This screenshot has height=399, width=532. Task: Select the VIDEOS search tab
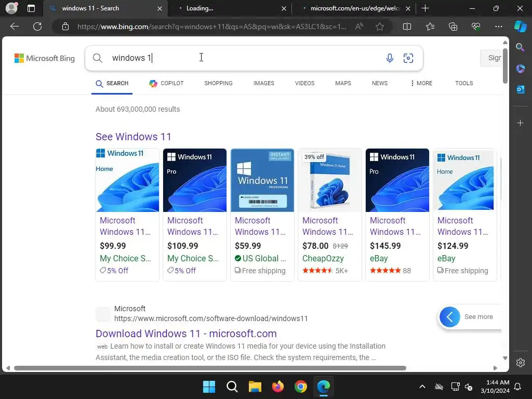tap(304, 83)
